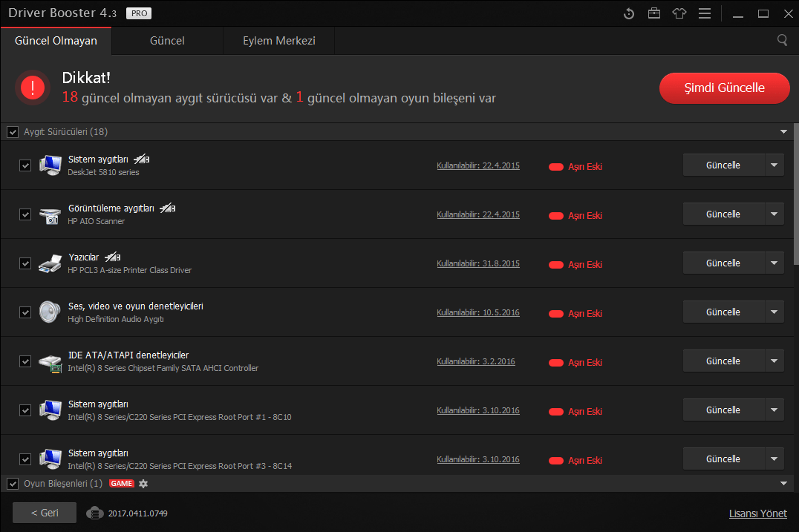Click red status pill of HP AIO Scanner row

(x=556, y=216)
